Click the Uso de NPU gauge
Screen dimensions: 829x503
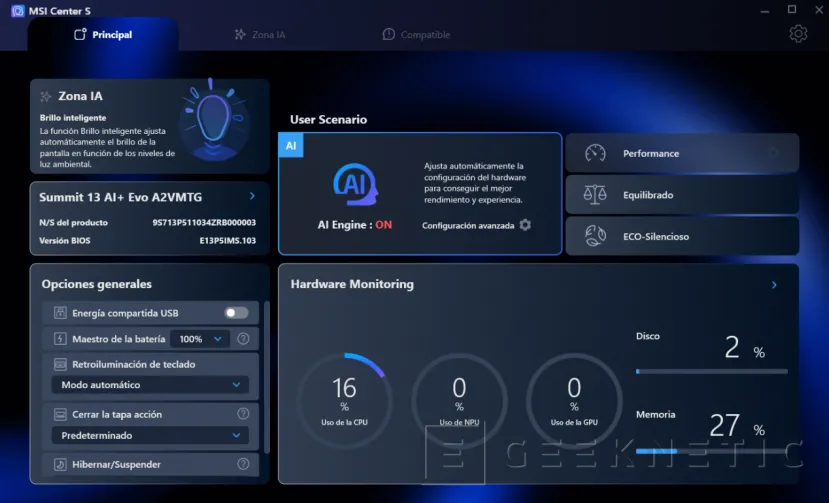[x=459, y=400]
